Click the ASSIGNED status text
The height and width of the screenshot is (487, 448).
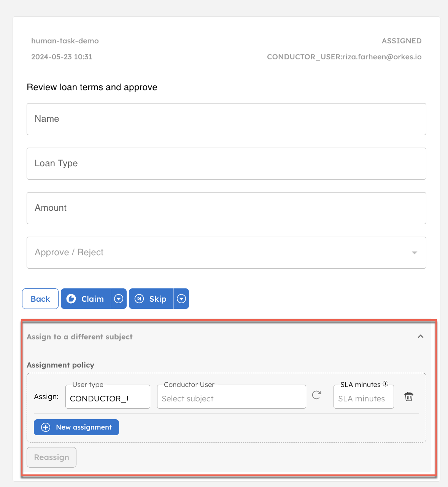[402, 41]
